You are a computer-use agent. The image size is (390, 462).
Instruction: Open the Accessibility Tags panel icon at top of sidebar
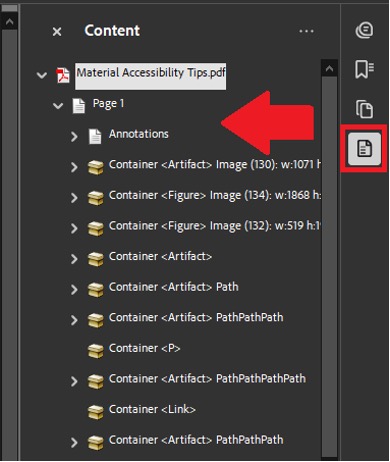[364, 30]
